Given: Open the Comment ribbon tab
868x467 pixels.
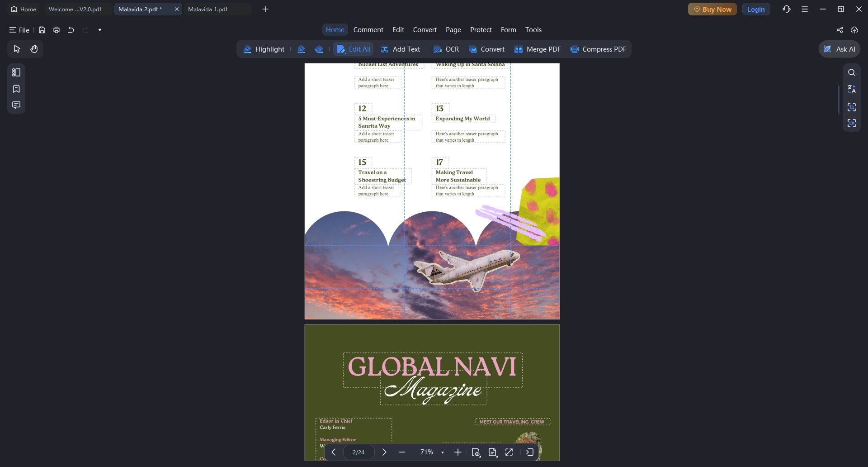Looking at the screenshot, I should [368, 30].
